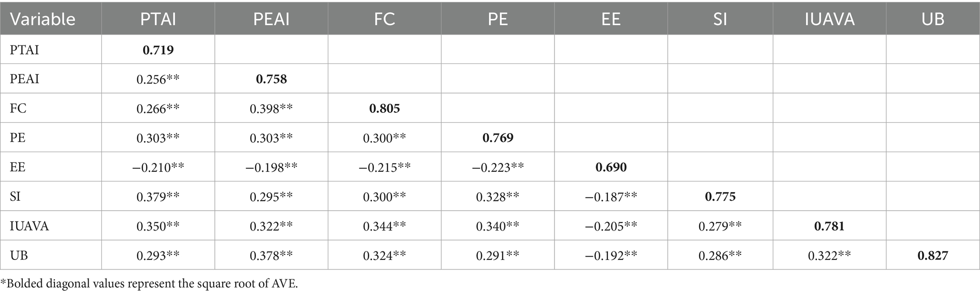980x295 pixels.
Task: Select the bold value 0.775
Action: 720,197
